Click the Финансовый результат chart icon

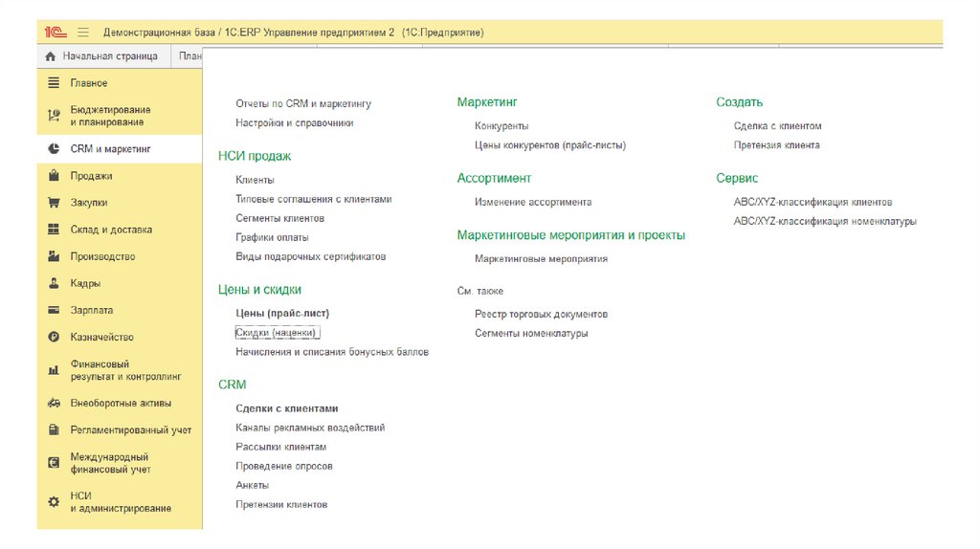click(x=54, y=370)
